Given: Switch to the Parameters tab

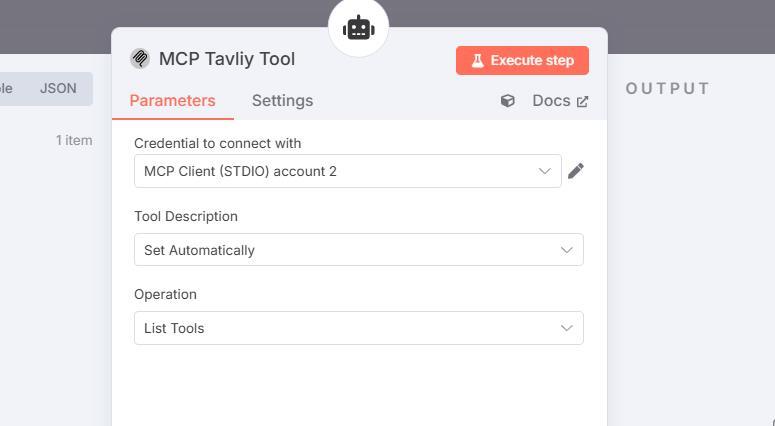Looking at the screenshot, I should click(x=172, y=101).
